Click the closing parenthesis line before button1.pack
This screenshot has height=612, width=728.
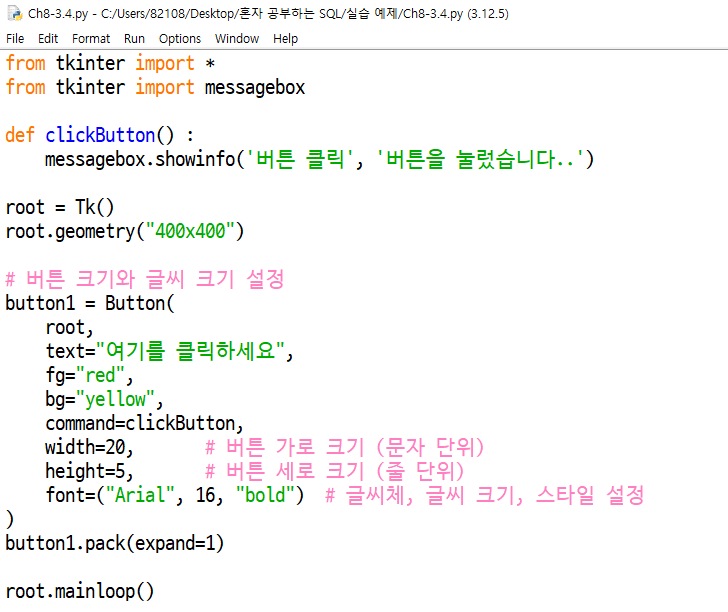click(10, 520)
